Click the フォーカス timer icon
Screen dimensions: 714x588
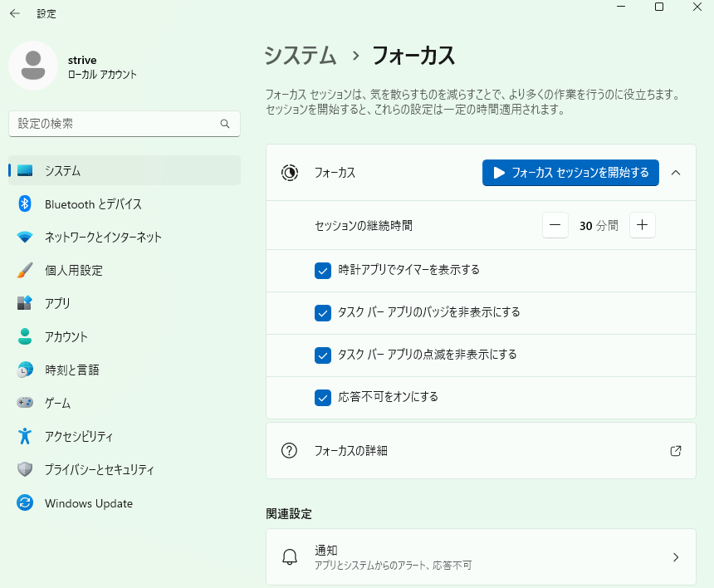[290, 173]
